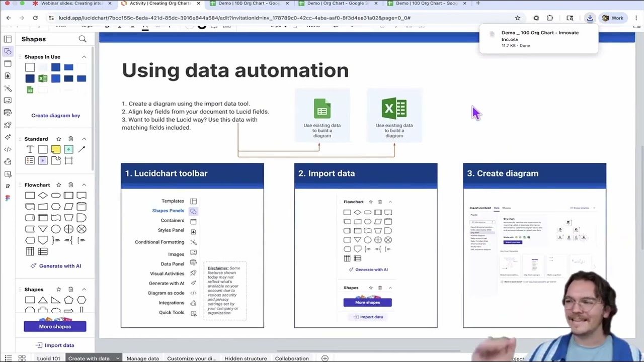The image size is (644, 362).
Task: Open the Styles Panel droplet icon
Action: tap(8, 75)
